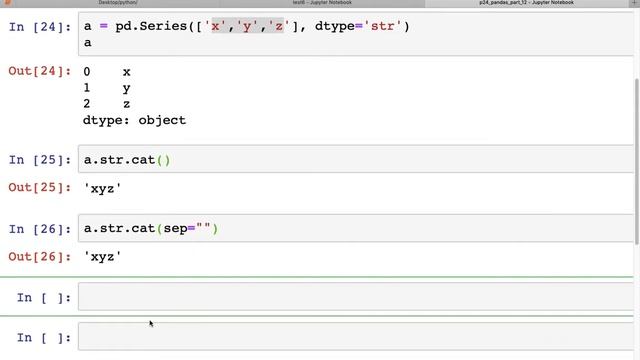The image size is (640, 360).
Task: Click the output row '2 z'
Action: tap(107, 104)
